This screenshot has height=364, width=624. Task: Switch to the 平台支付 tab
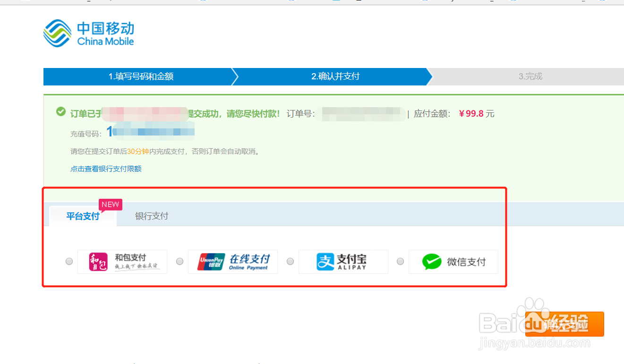[83, 216]
